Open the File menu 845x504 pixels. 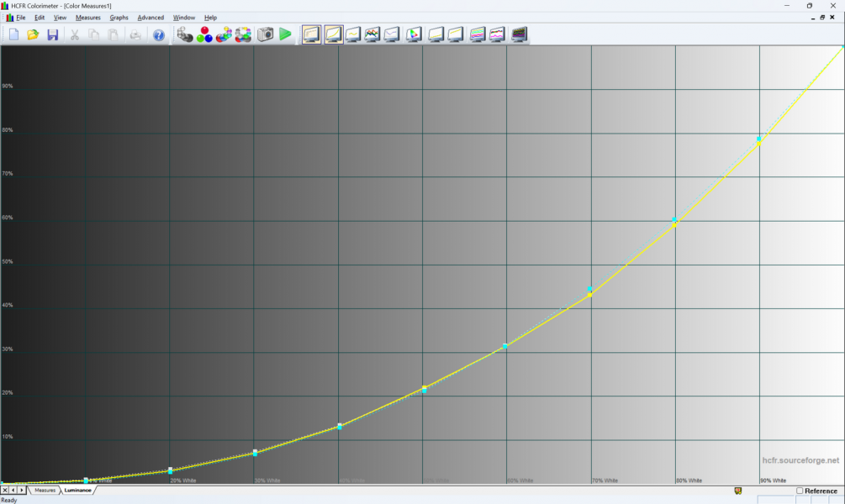(21, 18)
